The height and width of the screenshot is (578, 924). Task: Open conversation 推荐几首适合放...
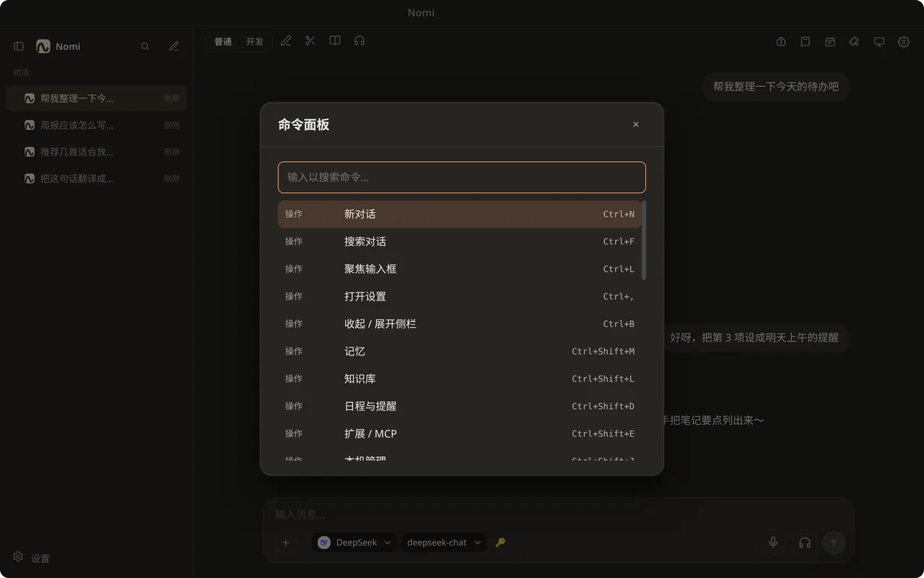click(96, 152)
